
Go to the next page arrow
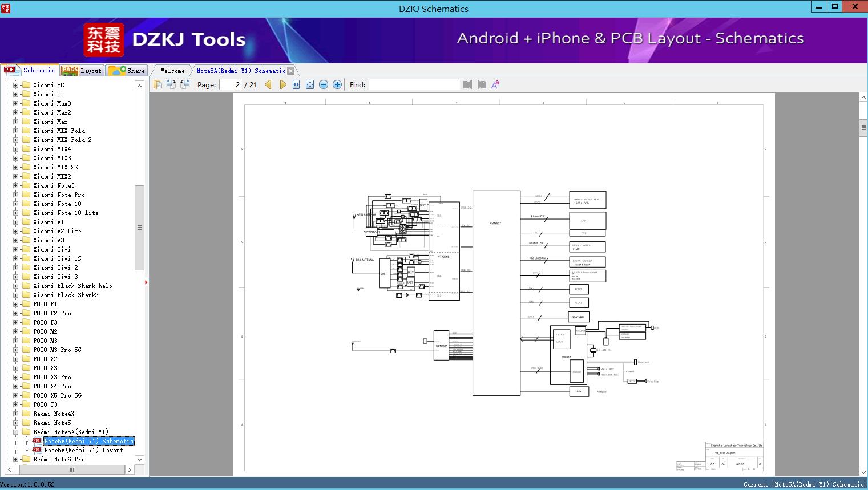(x=282, y=84)
